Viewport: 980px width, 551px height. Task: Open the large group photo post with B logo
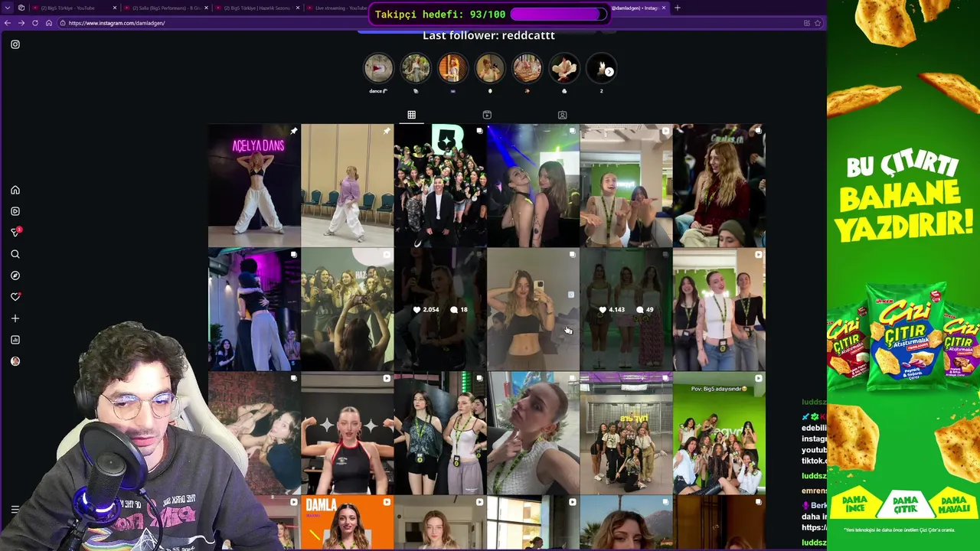[x=440, y=185]
